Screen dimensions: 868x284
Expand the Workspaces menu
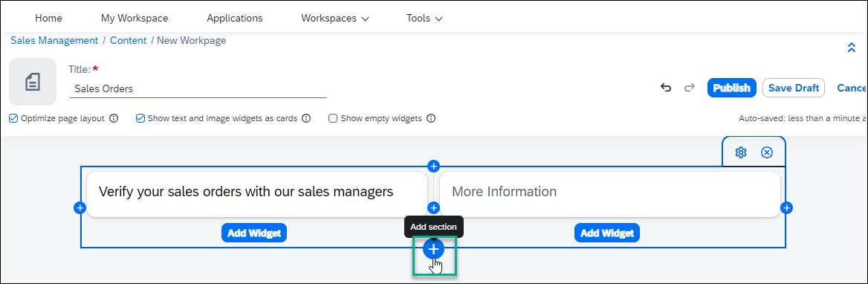click(x=335, y=19)
